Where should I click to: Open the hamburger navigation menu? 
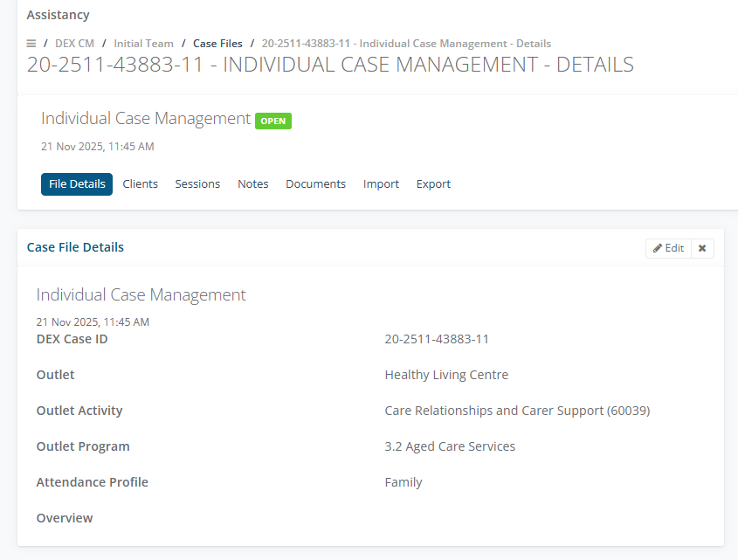tap(31, 43)
